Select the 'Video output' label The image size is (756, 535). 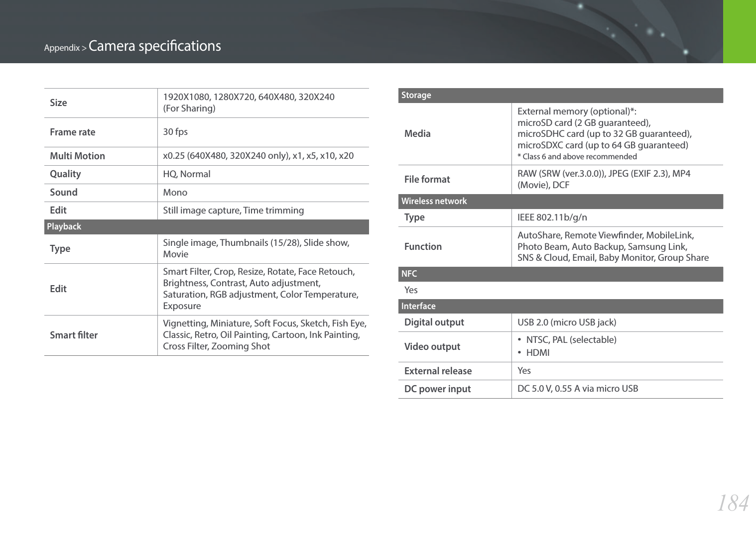click(x=432, y=347)
